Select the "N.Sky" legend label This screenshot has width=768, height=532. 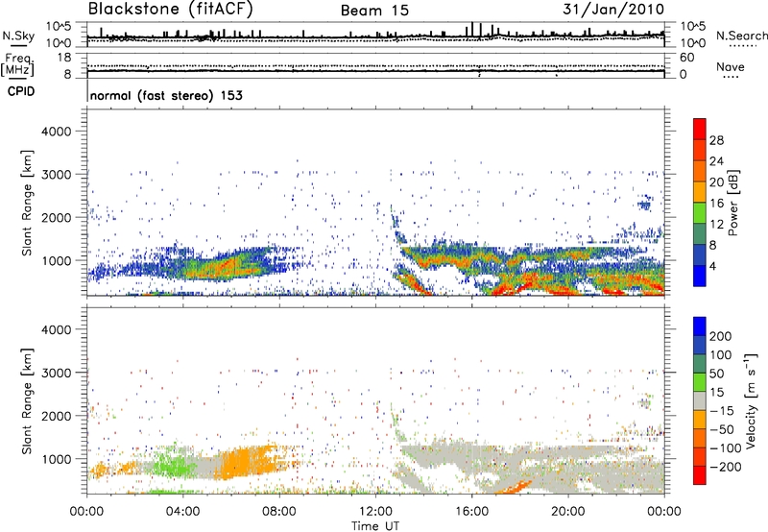pyautogui.click(x=18, y=36)
